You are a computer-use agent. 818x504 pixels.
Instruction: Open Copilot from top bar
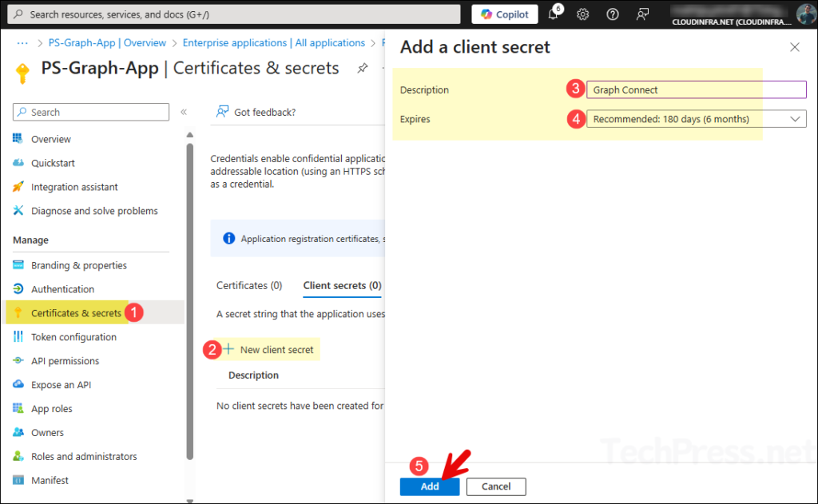(x=505, y=14)
